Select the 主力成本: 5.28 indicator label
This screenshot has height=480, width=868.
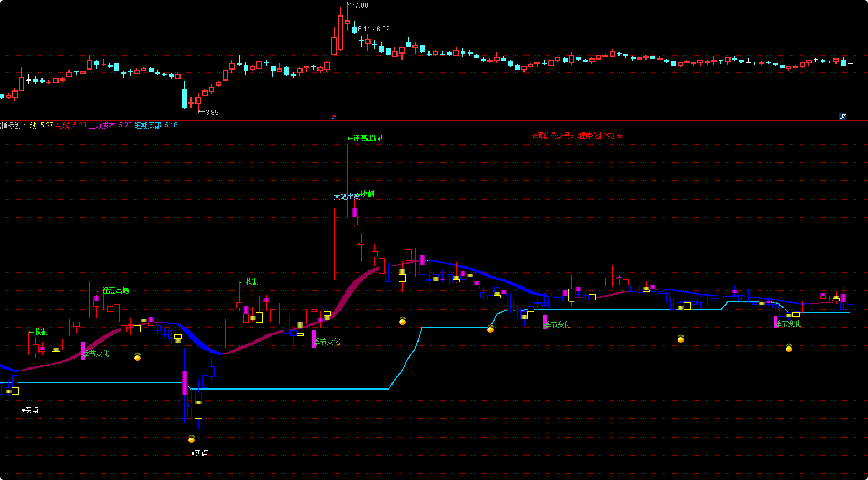[x=110, y=126]
